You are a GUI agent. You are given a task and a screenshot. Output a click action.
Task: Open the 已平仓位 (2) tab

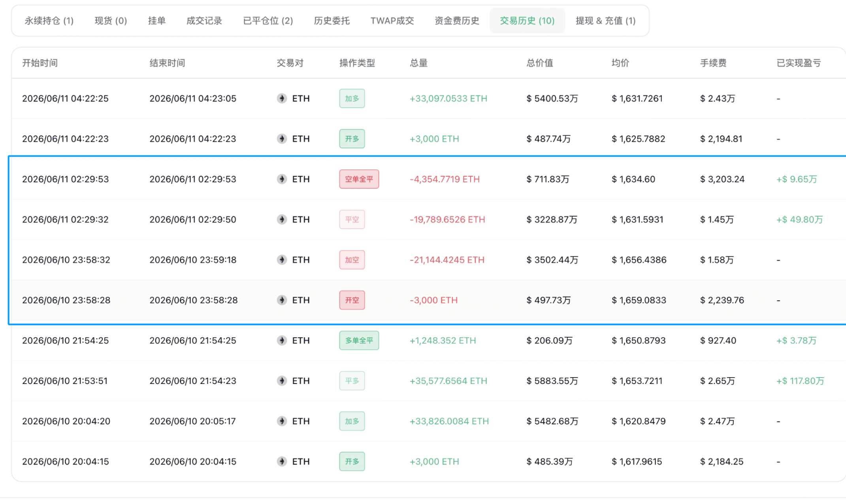268,21
